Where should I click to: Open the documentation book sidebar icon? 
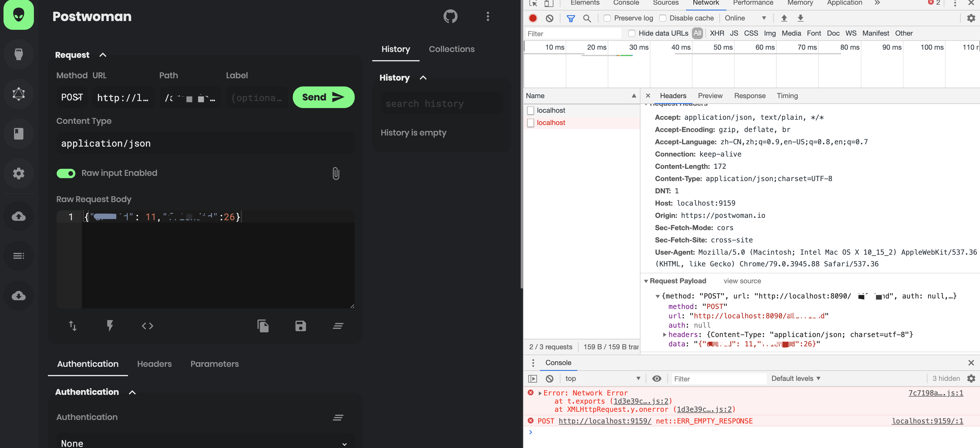(x=18, y=133)
